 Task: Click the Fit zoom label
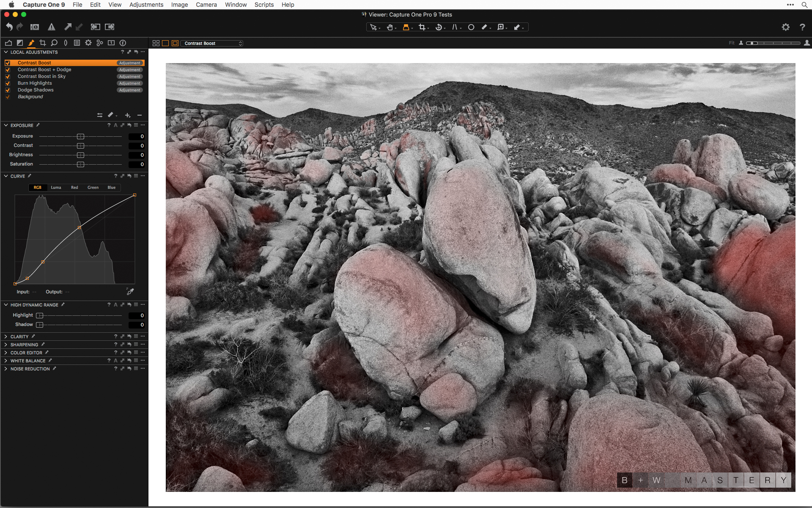(x=732, y=43)
